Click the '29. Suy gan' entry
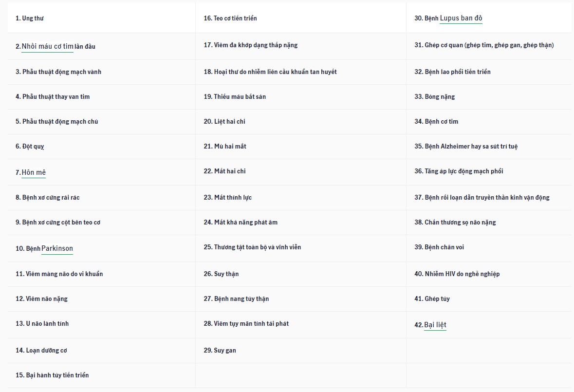Image resolution: width=574 pixels, height=392 pixels. click(x=220, y=350)
